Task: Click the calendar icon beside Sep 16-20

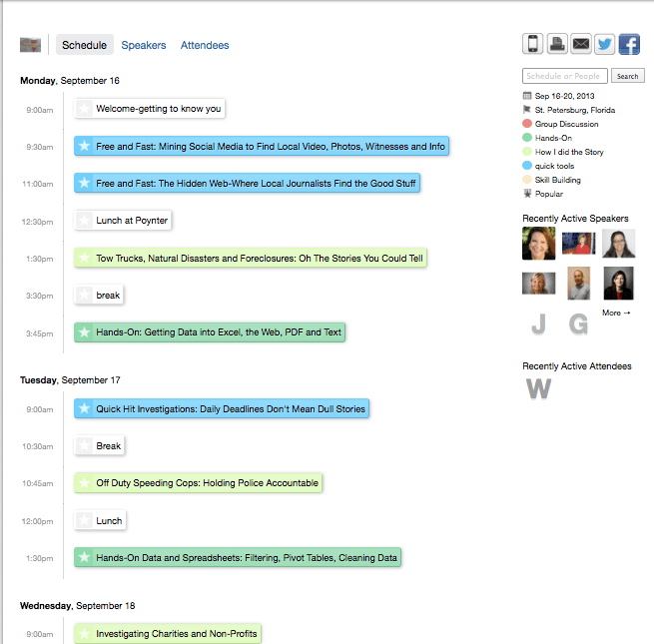Action: click(x=527, y=96)
